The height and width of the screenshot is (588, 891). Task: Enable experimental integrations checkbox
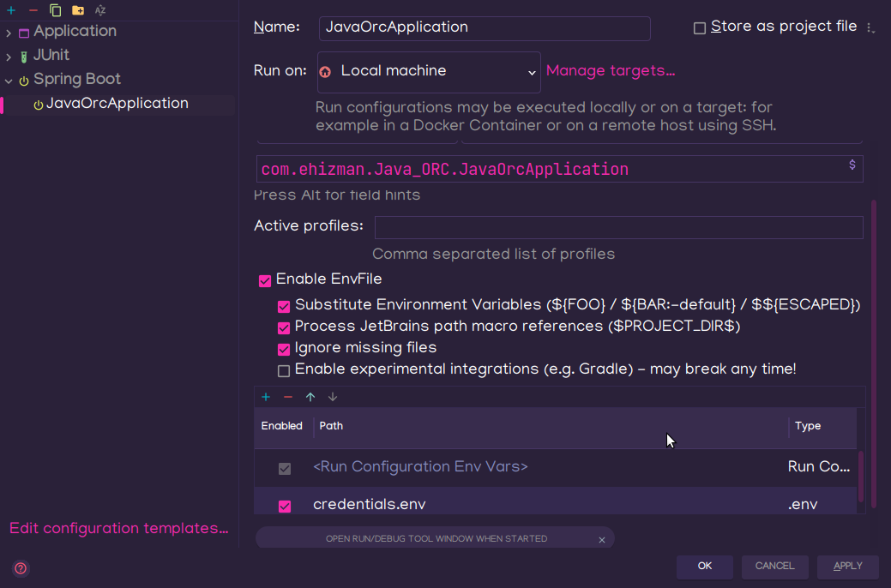284,371
